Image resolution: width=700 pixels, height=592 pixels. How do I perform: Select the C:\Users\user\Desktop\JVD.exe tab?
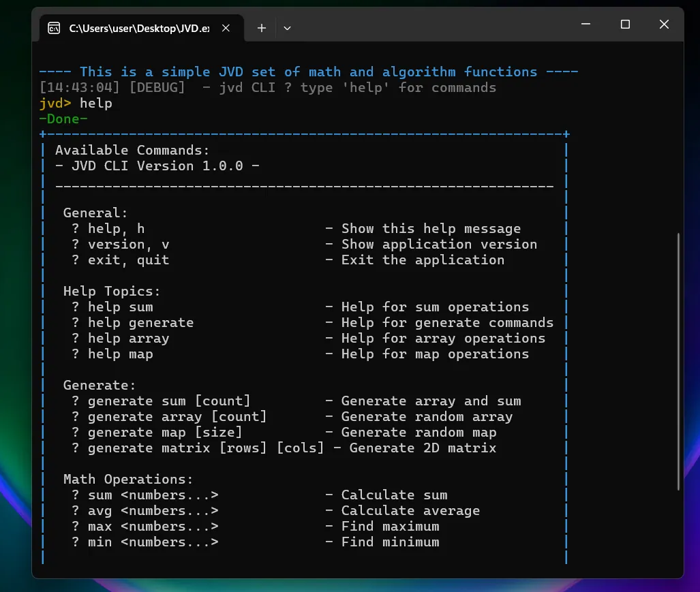tap(142, 28)
